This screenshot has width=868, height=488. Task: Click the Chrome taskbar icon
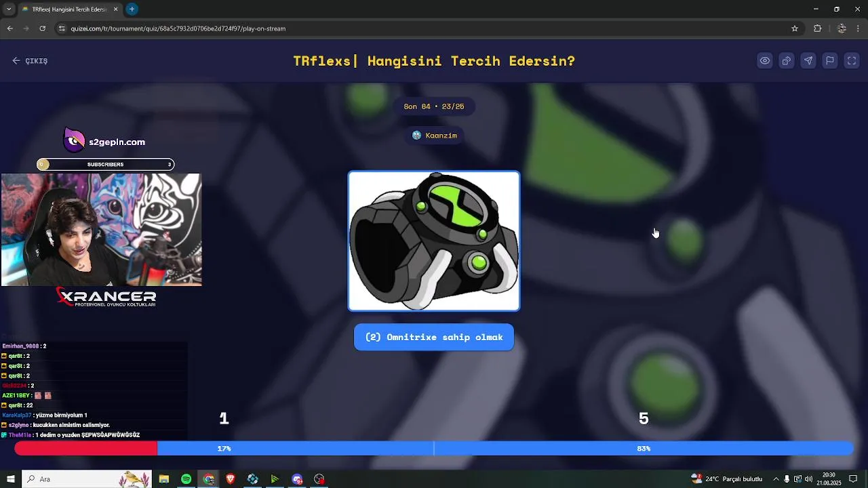(x=208, y=479)
